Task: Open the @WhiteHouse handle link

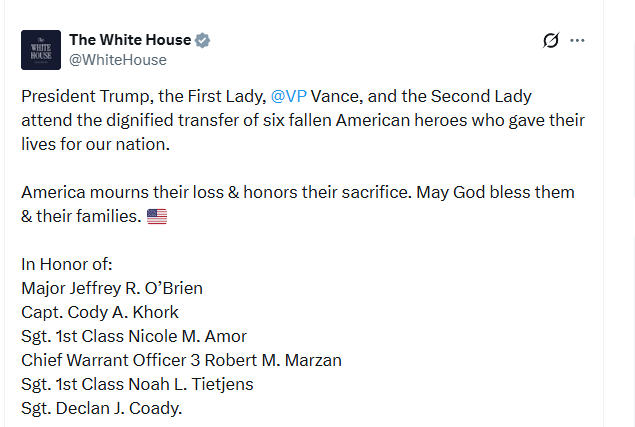Action: (118, 60)
